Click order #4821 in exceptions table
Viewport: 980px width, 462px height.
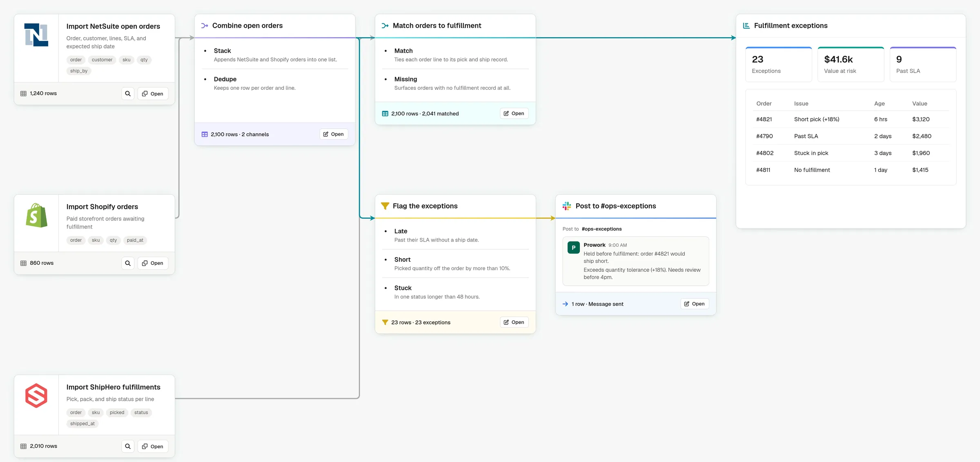click(764, 119)
